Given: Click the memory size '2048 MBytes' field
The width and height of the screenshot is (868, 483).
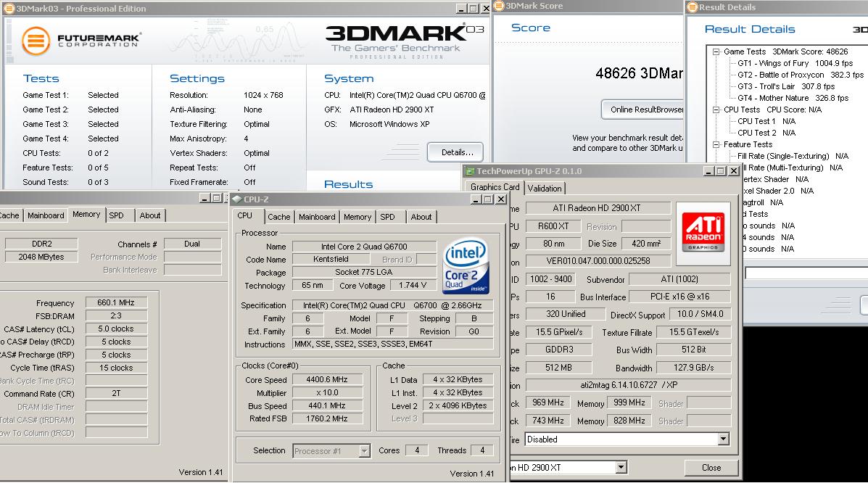Looking at the screenshot, I should (41, 257).
